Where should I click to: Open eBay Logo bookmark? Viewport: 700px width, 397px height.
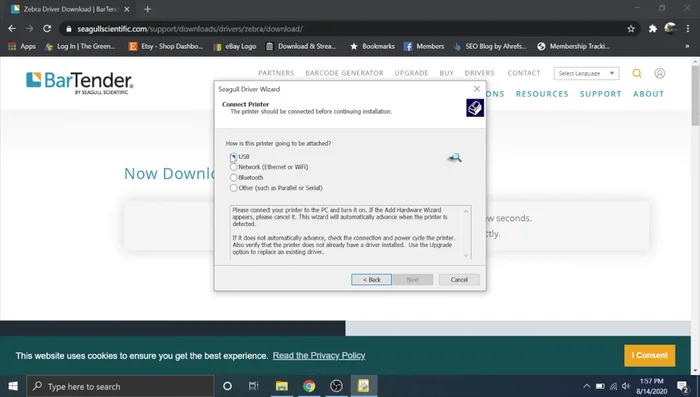(x=235, y=46)
